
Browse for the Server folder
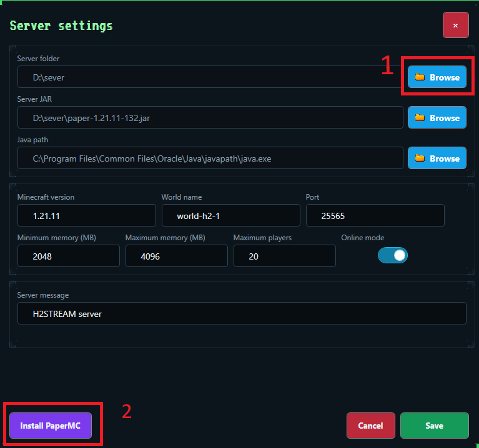pyautogui.click(x=437, y=77)
